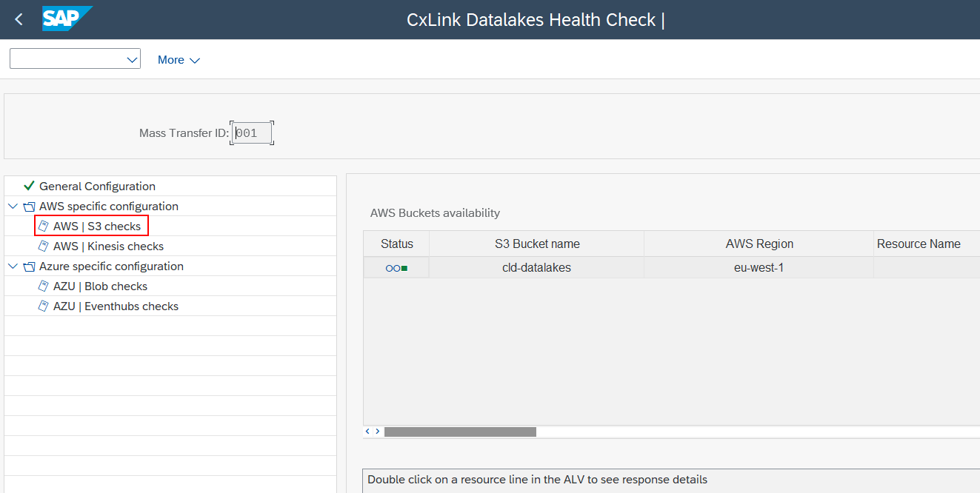Viewport: 980px width, 493px height.
Task: Click the Status column header
Action: pyautogui.click(x=396, y=244)
